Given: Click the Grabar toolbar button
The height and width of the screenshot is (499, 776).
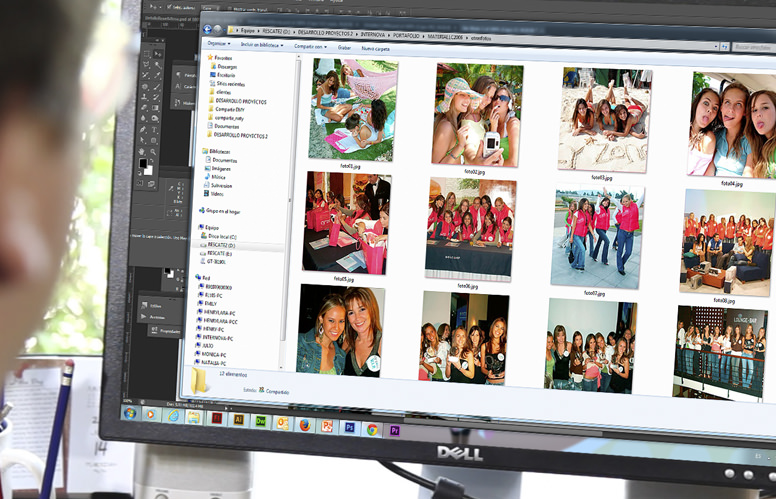Looking at the screenshot, I should tap(344, 48).
